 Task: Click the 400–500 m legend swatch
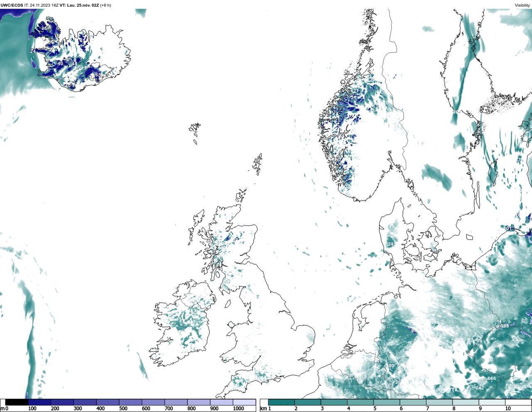pos(108,402)
